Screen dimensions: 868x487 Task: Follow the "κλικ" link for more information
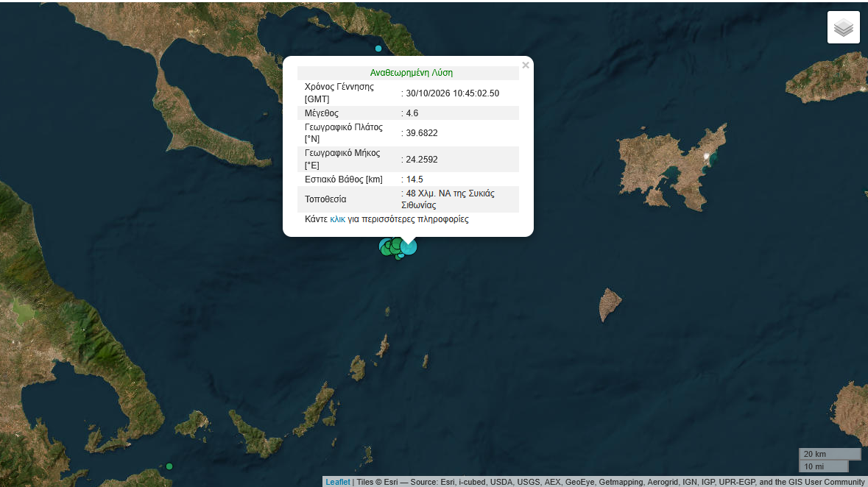pos(338,219)
